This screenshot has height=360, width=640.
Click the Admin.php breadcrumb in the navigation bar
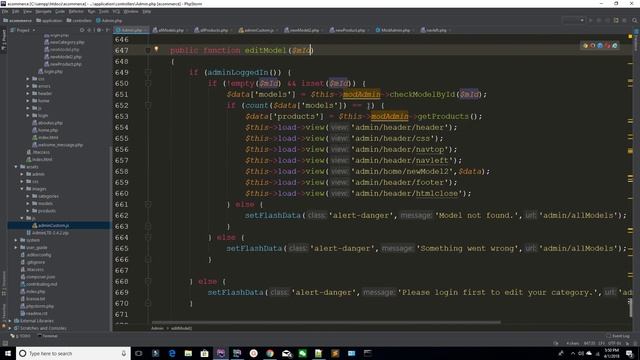(109, 20)
